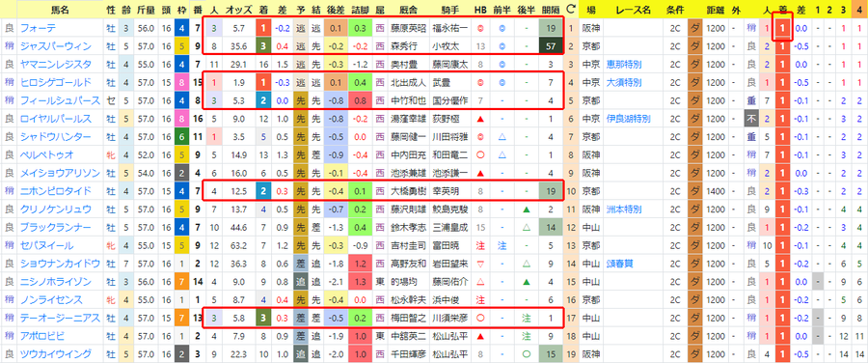This screenshot has width=868, height=363.
Task: Open horse link ノンライセンス
Action: coord(50,300)
